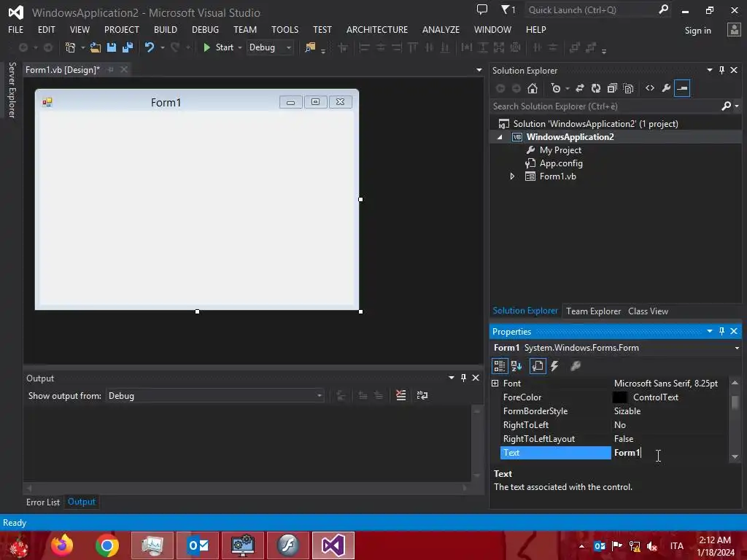747x560 pixels.
Task: Click the Form1 value of Text property
Action: tap(627, 453)
